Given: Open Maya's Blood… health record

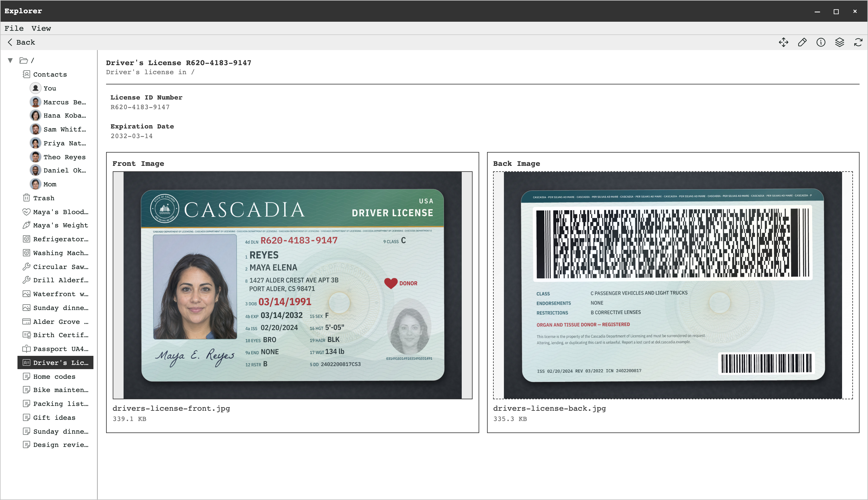Looking at the screenshot, I should click(x=55, y=212).
